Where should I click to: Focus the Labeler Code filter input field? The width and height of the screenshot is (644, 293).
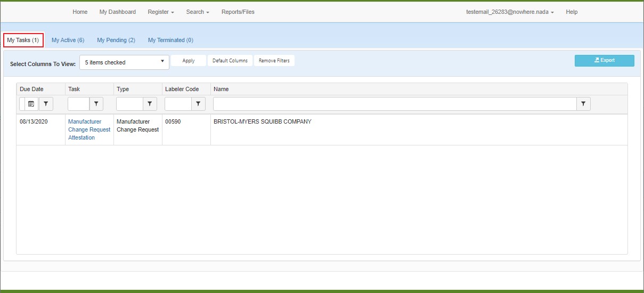click(x=178, y=104)
